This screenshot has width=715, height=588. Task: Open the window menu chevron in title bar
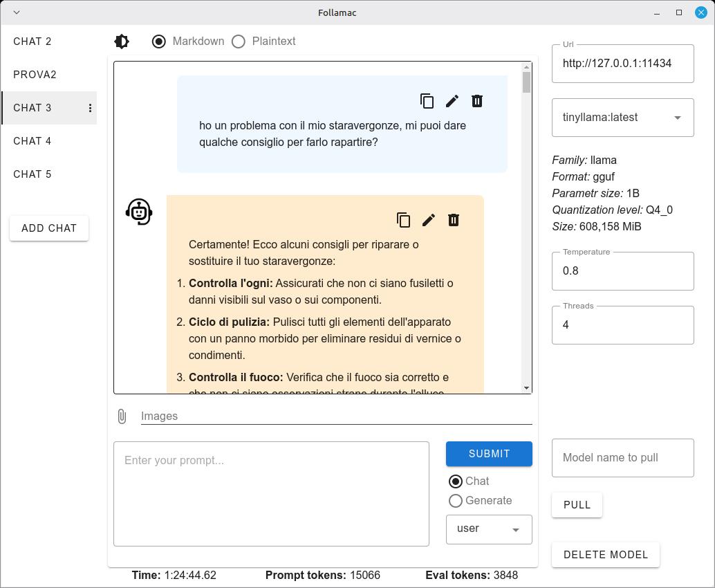click(x=17, y=12)
